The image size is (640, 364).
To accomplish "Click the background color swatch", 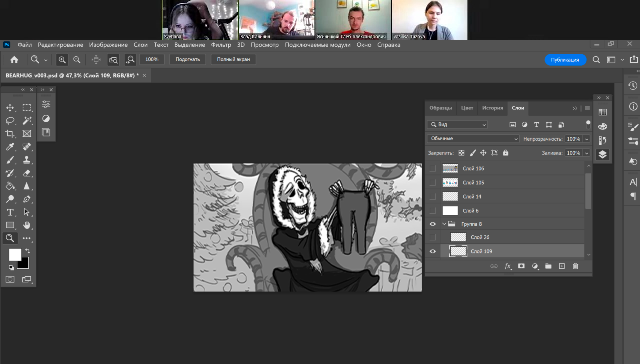I will coord(24,264).
